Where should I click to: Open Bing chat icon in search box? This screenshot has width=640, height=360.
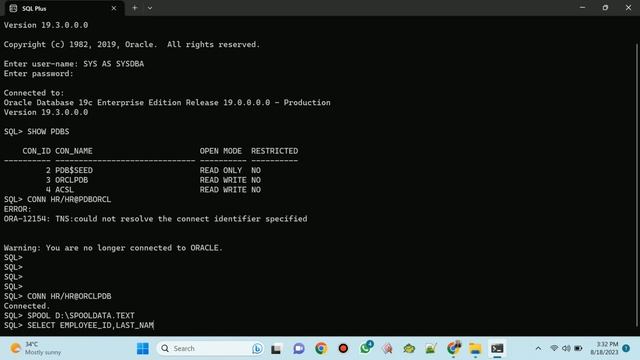click(x=257, y=349)
